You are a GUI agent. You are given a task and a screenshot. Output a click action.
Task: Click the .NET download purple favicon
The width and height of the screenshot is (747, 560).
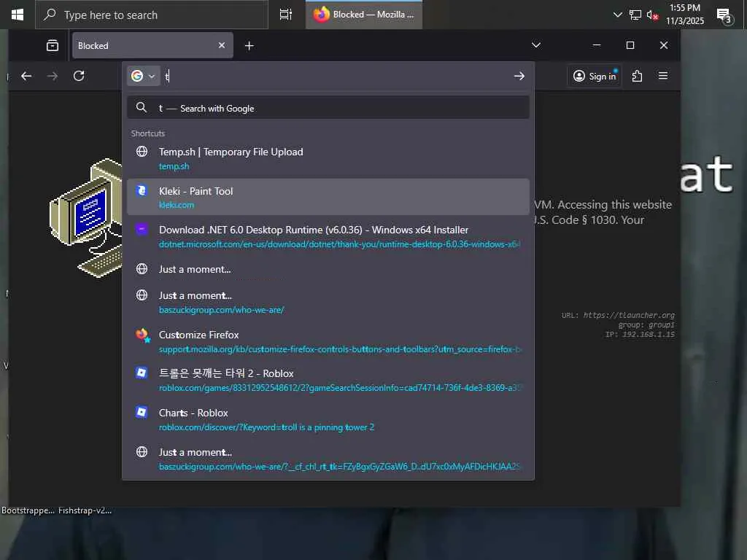[142, 230]
